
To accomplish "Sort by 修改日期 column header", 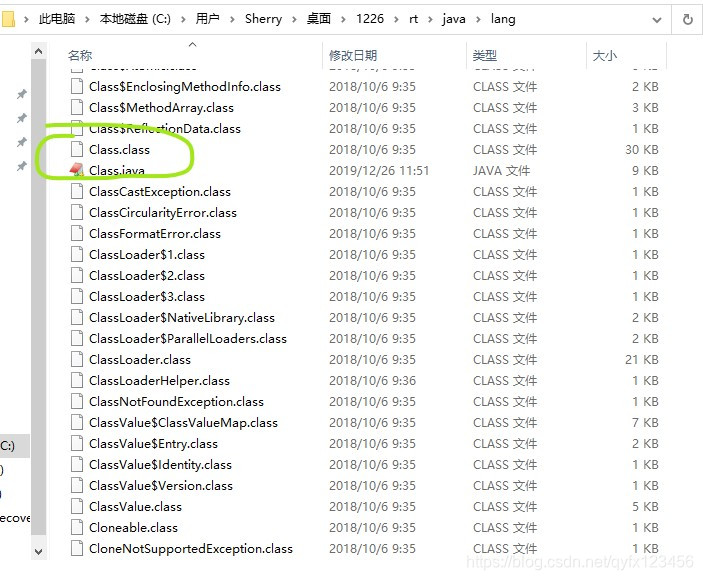I will pos(353,56).
